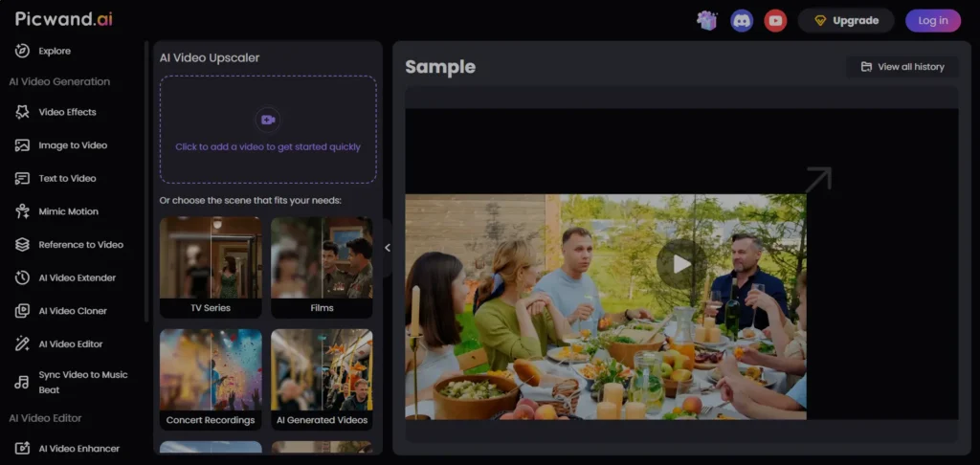Click 'Click to add a video' upload text
The image size is (980, 465).
pyautogui.click(x=268, y=147)
